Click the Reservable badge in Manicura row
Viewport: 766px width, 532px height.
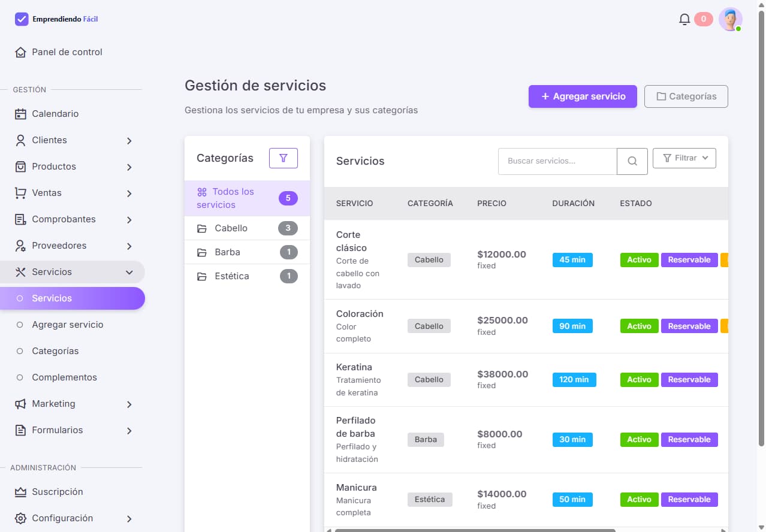coord(689,500)
